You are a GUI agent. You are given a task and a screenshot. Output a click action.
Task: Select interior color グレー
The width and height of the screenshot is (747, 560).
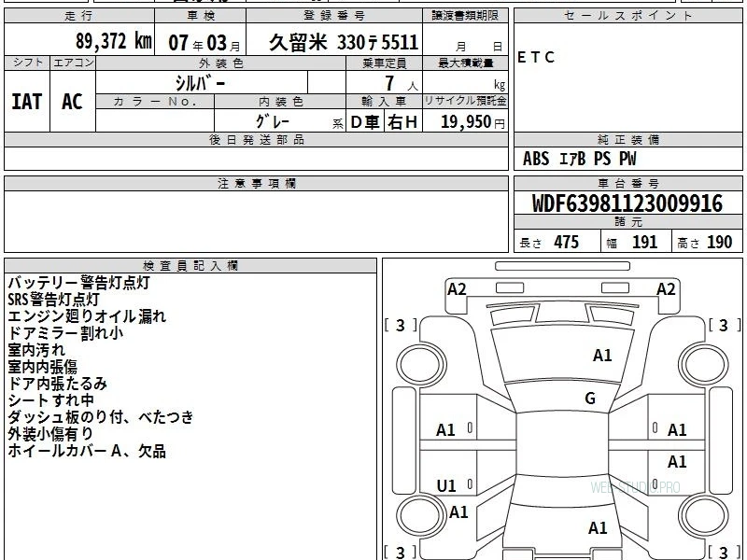point(273,121)
